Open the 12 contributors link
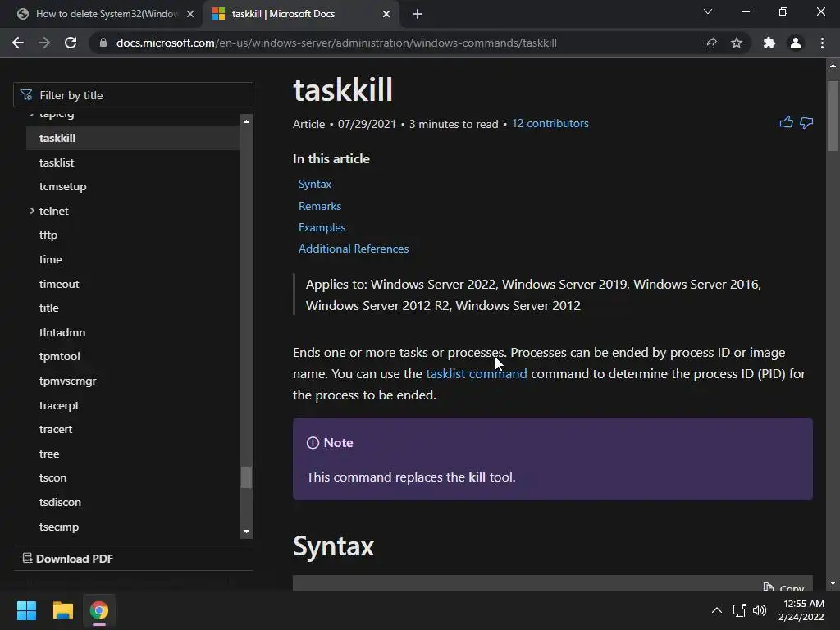840x630 pixels. pyautogui.click(x=550, y=123)
